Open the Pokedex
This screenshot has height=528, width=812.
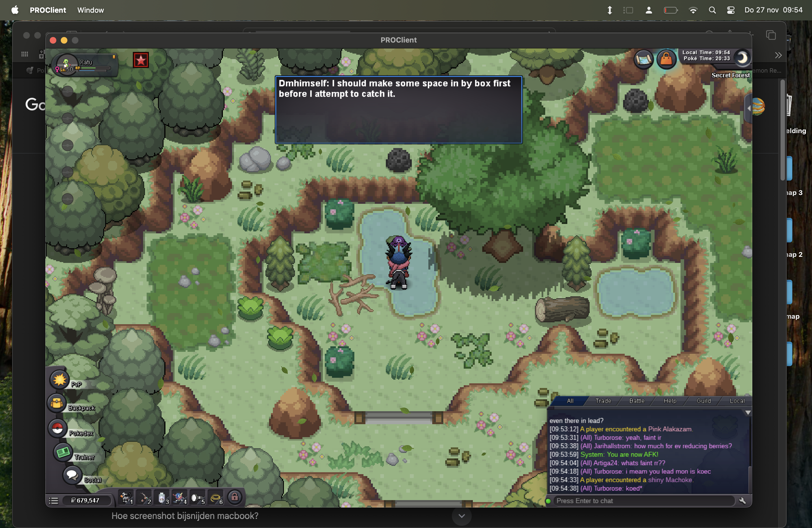pyautogui.click(x=57, y=428)
